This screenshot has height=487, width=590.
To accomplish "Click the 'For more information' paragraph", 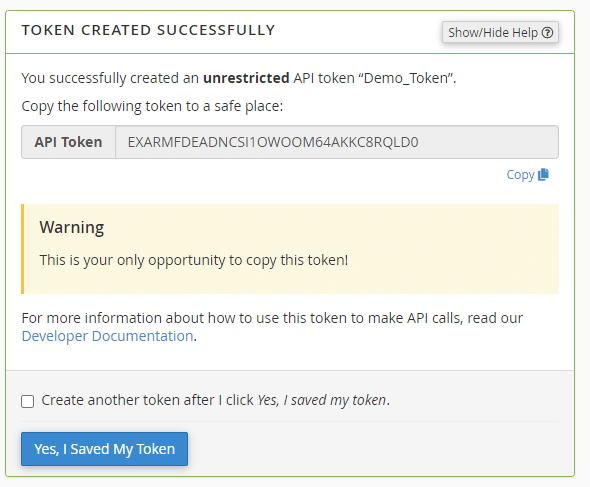I will [x=272, y=327].
